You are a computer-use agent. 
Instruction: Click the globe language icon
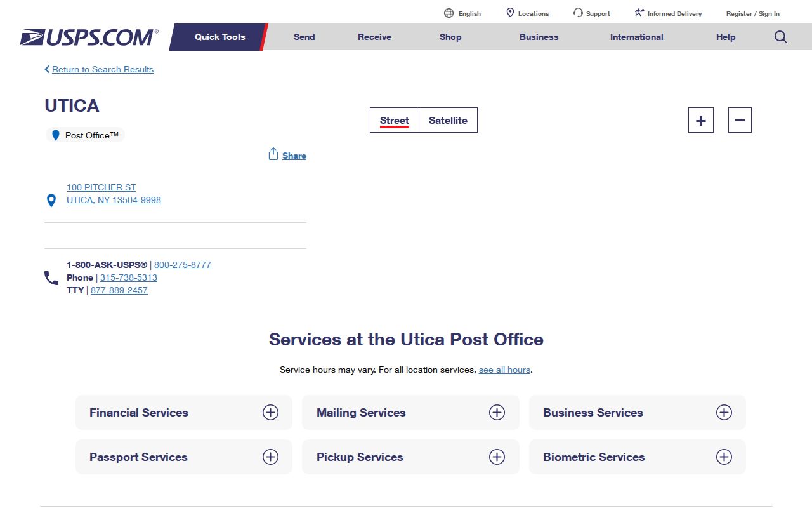[x=449, y=13]
